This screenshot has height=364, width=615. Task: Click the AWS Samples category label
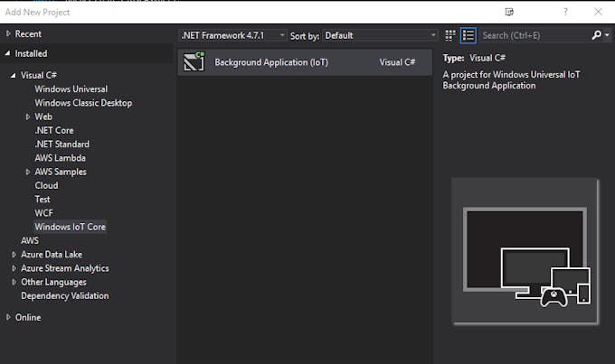[x=61, y=172]
